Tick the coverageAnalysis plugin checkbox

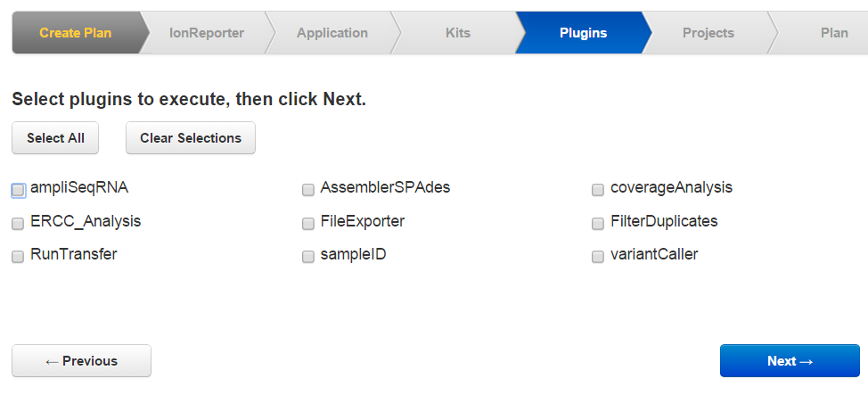(598, 190)
